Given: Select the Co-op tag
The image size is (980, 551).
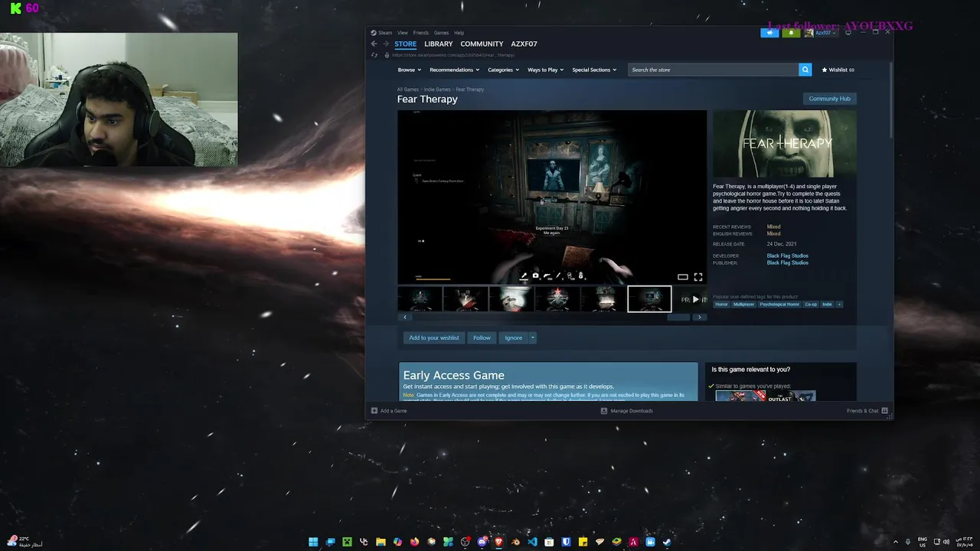Looking at the screenshot, I should (811, 304).
